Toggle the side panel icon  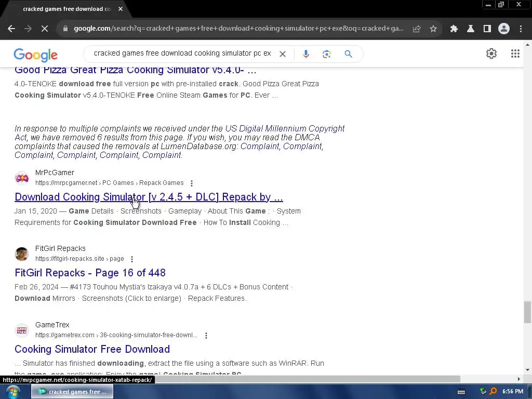[x=487, y=29]
